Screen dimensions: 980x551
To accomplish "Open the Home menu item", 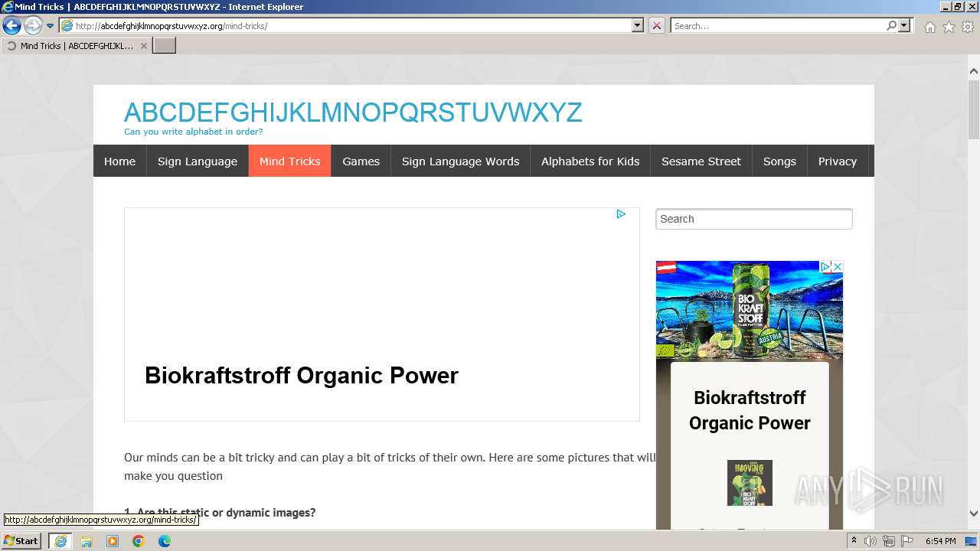I will pyautogui.click(x=119, y=161).
